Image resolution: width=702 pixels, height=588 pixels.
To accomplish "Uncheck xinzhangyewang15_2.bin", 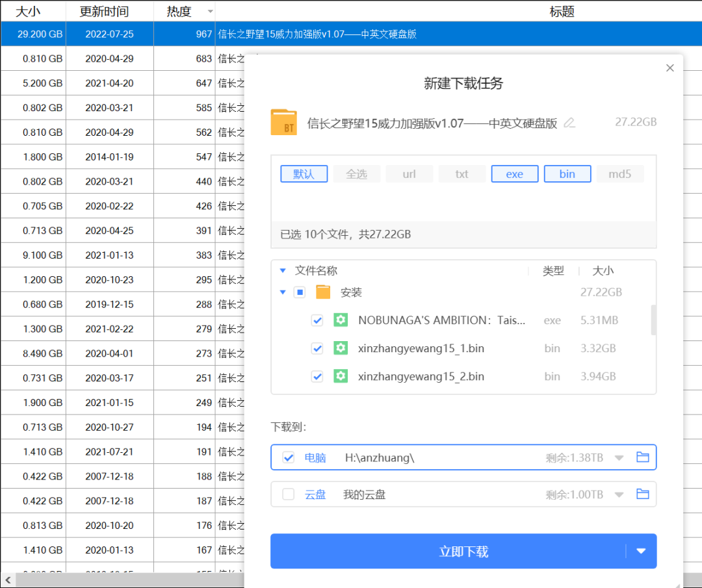I will click(317, 377).
